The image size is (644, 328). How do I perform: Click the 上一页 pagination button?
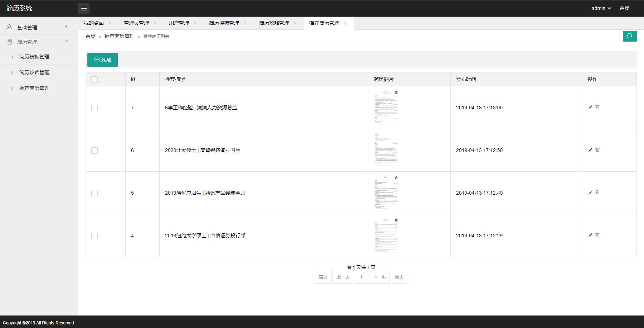(343, 277)
